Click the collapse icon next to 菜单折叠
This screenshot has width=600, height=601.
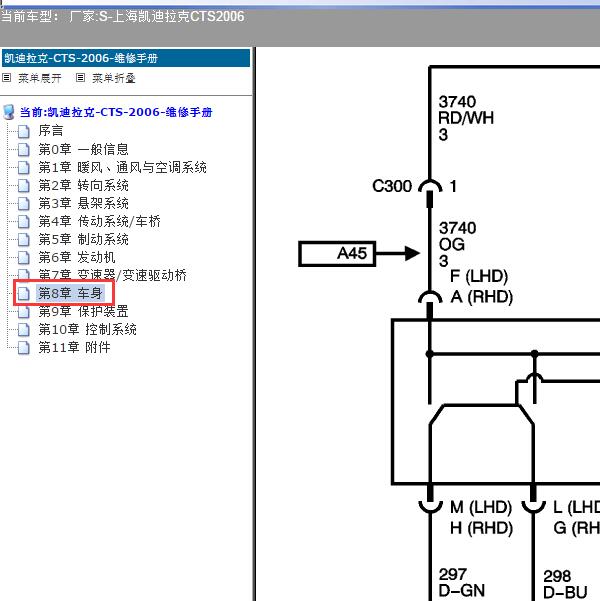(x=80, y=78)
